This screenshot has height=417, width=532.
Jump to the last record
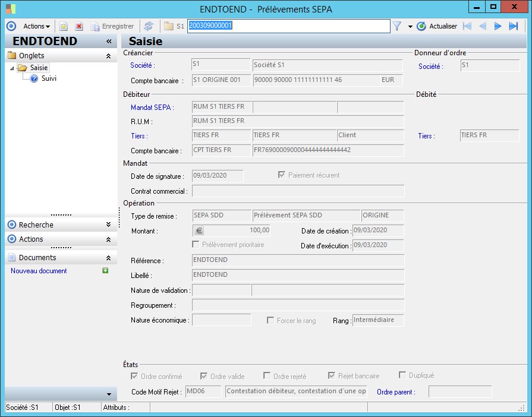click(514, 26)
